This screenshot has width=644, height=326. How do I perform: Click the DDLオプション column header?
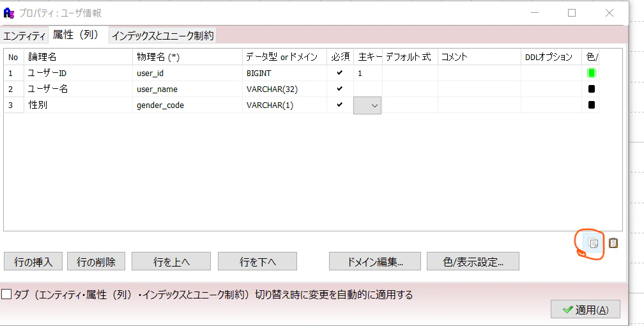[x=551, y=57]
